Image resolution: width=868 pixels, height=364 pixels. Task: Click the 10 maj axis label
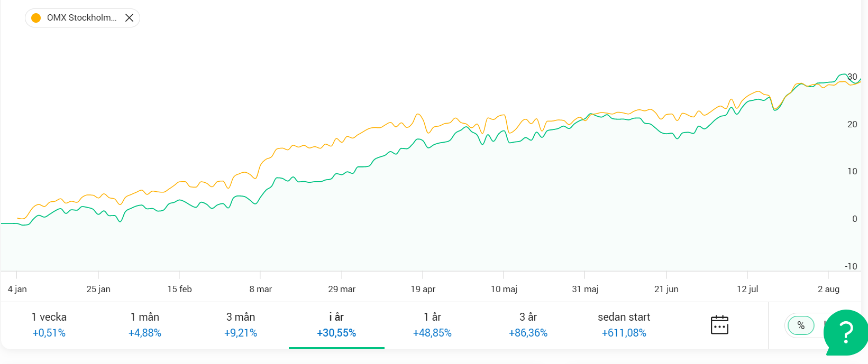coord(504,289)
